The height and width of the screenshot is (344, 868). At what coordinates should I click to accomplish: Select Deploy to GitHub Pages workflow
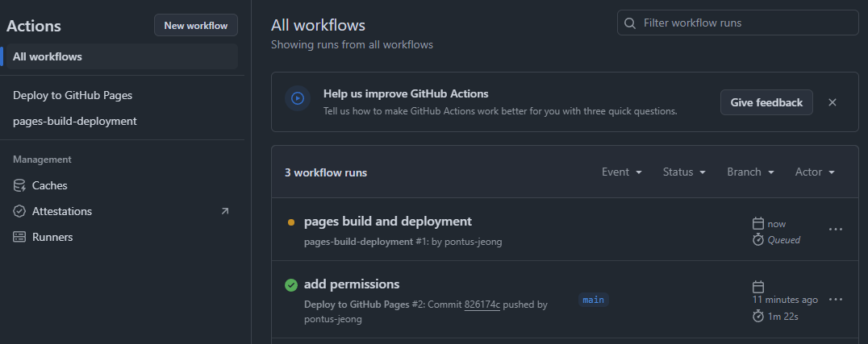tap(73, 95)
